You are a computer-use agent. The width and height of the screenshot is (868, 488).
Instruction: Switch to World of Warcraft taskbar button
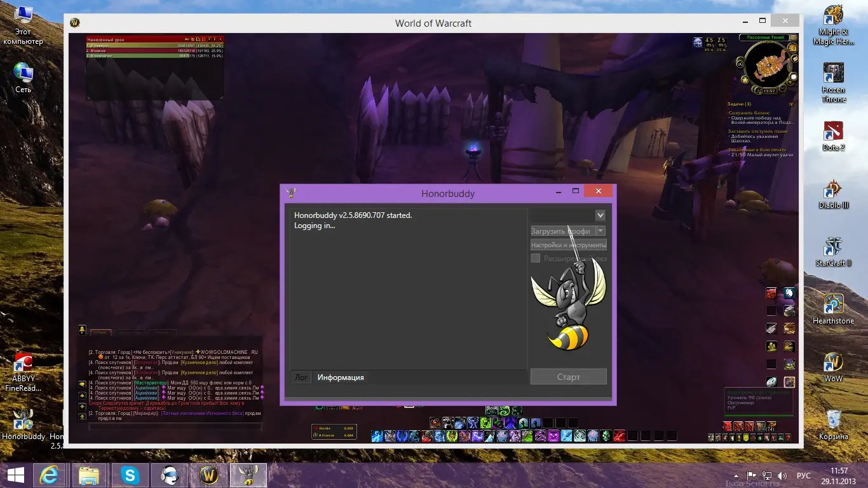[210, 475]
